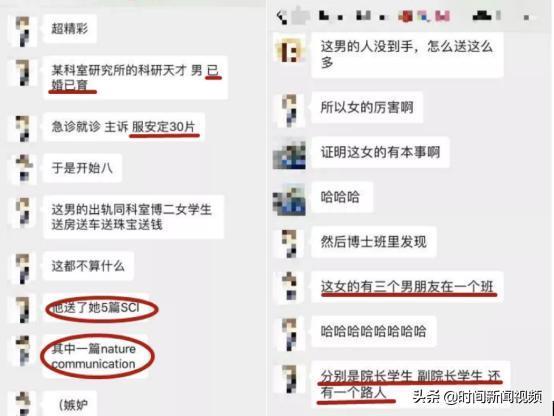Select the '这都不算什么' message bubble
This screenshot has width=554, height=416.
coord(88,266)
